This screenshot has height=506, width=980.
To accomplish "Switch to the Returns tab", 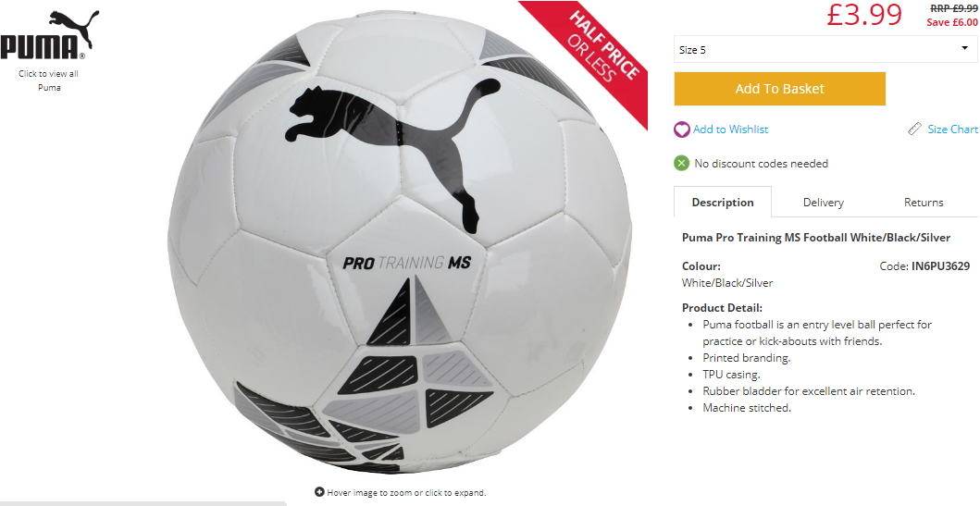I will pos(924,203).
